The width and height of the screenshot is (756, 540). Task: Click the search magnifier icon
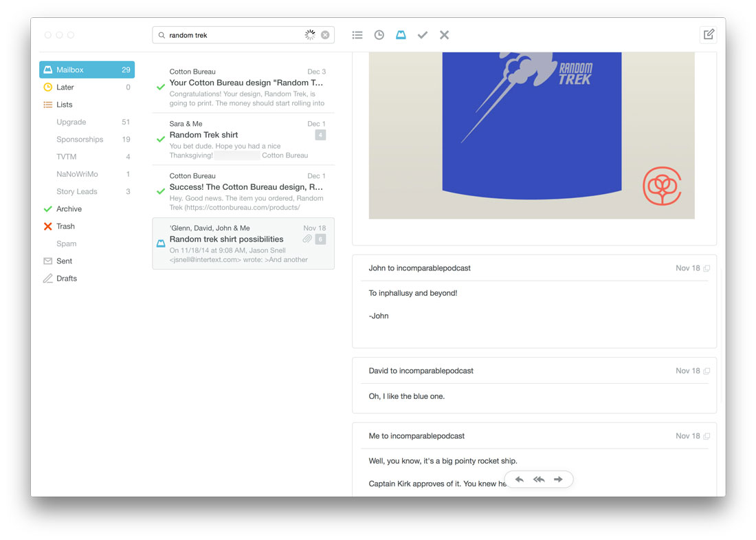point(162,35)
